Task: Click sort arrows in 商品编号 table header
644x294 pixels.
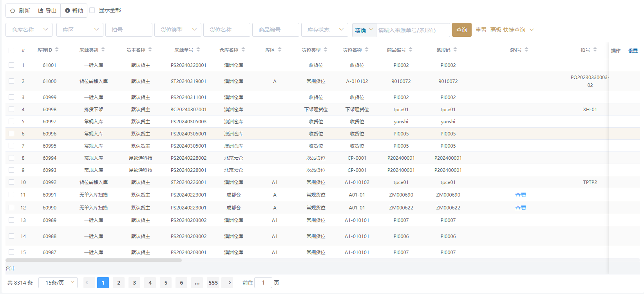Action: (411, 50)
